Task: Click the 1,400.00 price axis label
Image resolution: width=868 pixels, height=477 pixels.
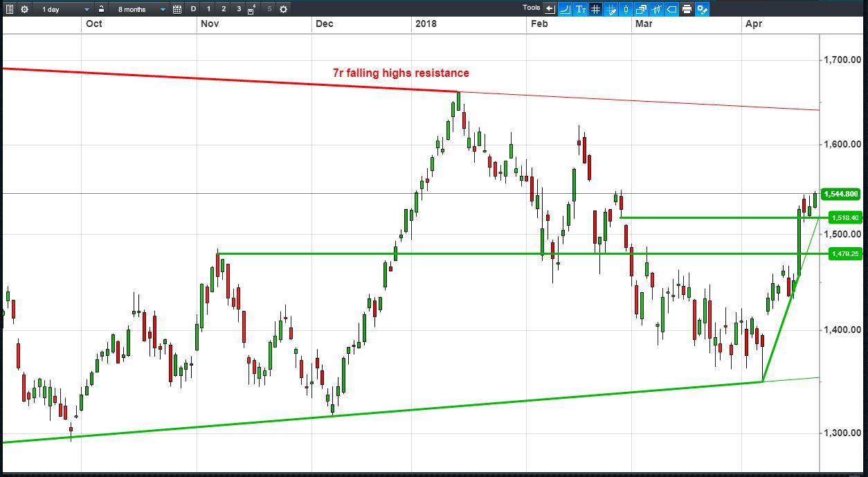Action: click(x=842, y=330)
